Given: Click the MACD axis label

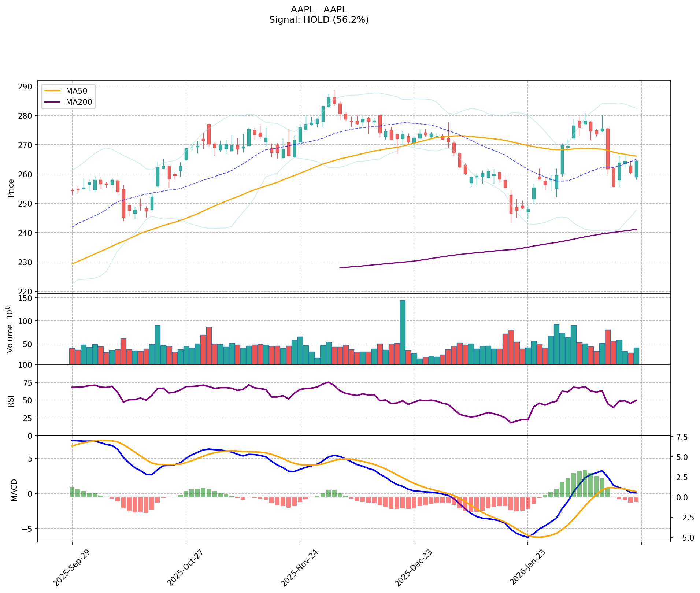Looking at the screenshot, I should (14, 490).
